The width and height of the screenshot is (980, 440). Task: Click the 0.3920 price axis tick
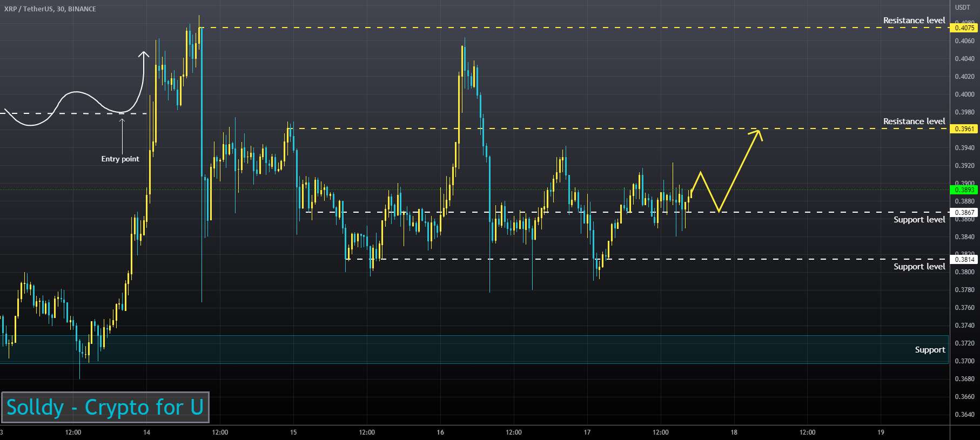(964, 166)
